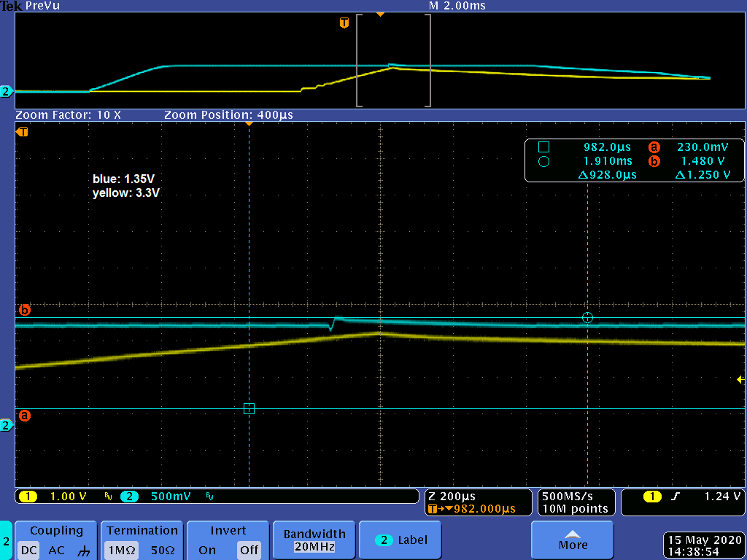Click channel 1 yellow badge in readout
The height and width of the screenshot is (560, 747).
[28, 497]
